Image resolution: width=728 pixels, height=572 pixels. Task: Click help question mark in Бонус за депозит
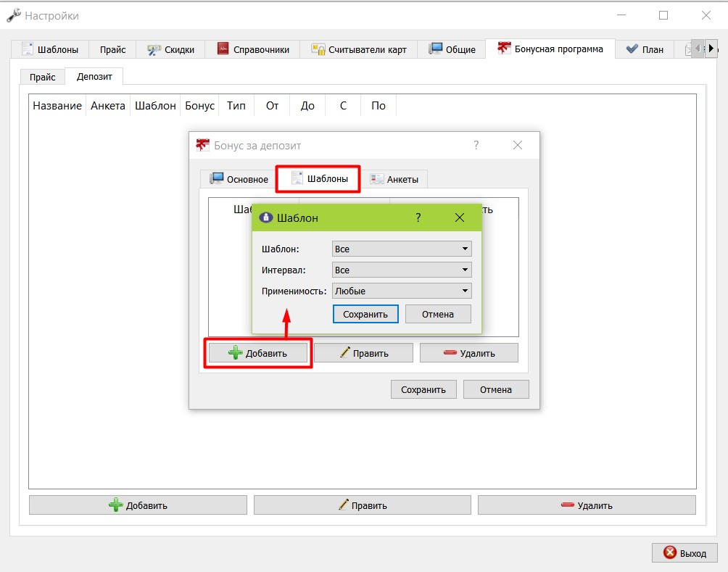[x=476, y=145]
